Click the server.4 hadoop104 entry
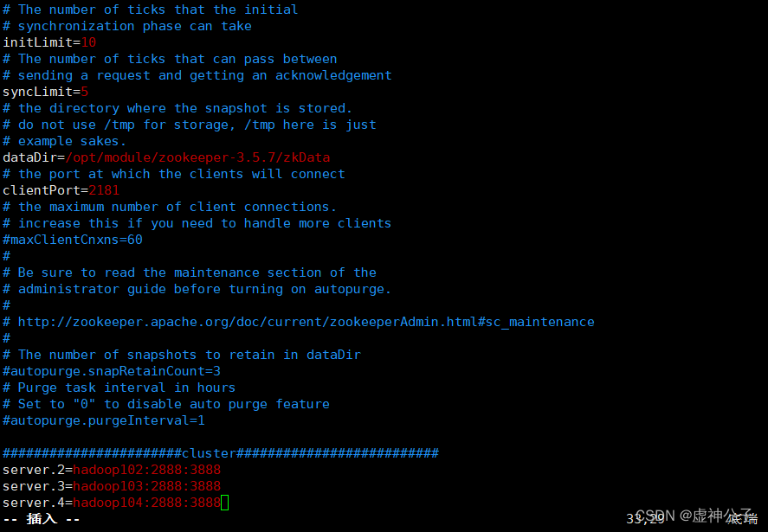 (x=112, y=503)
